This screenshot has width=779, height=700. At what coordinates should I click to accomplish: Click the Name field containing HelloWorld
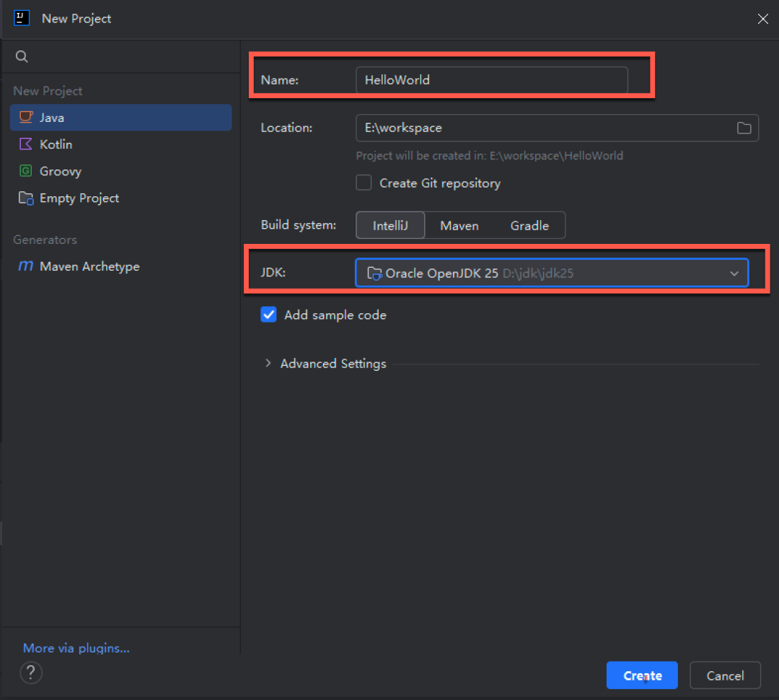(492, 80)
